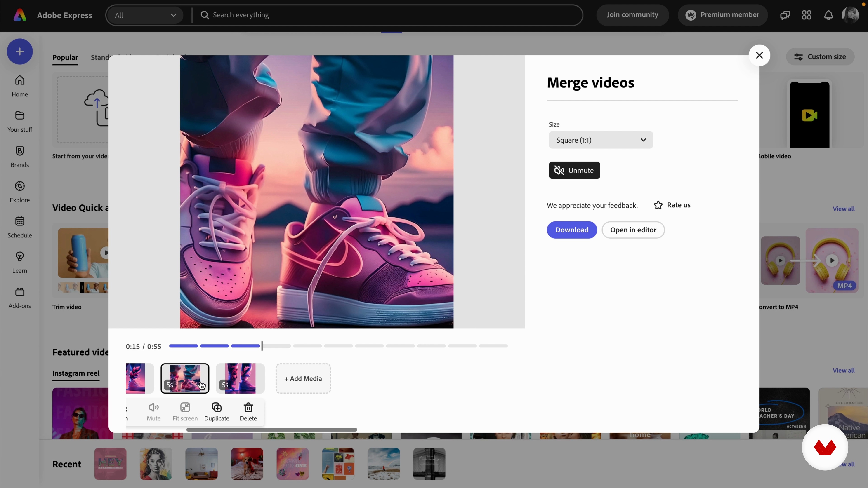868x488 pixels.
Task: Open the Brands sidebar section
Action: 19,157
